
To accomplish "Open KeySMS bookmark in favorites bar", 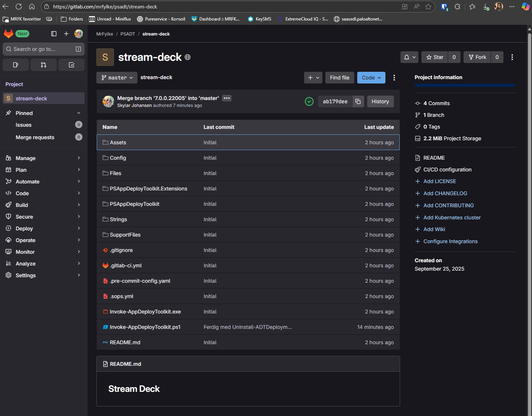I will pos(260,19).
